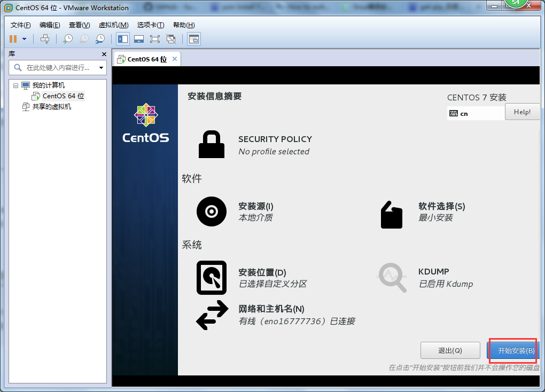Click the 已启用 Kdump status text
545x392 pixels.
[x=446, y=284]
